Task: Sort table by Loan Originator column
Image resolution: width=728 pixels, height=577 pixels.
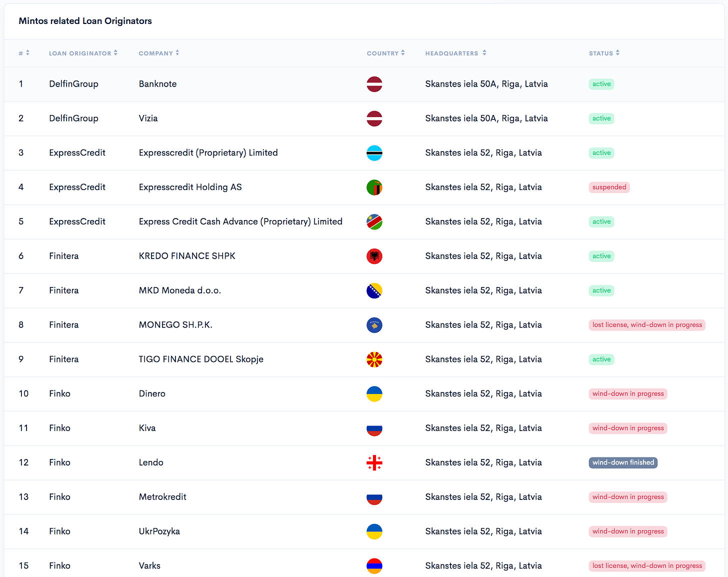Action: click(83, 53)
